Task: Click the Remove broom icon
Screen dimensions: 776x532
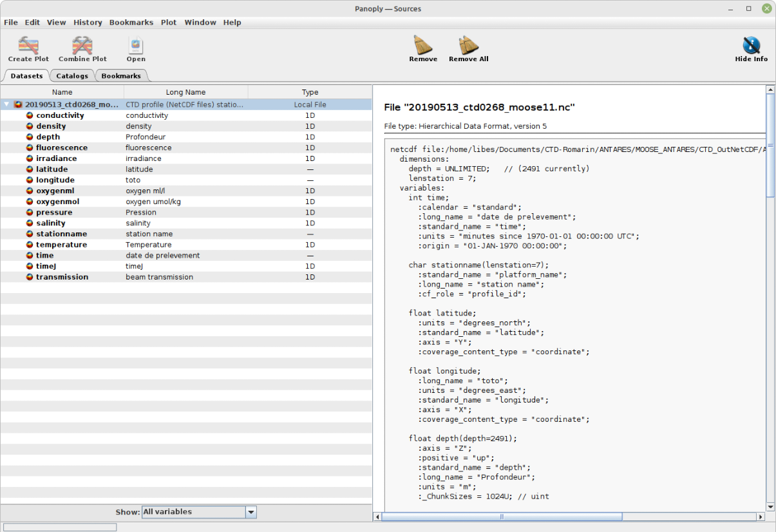Action: [x=423, y=46]
